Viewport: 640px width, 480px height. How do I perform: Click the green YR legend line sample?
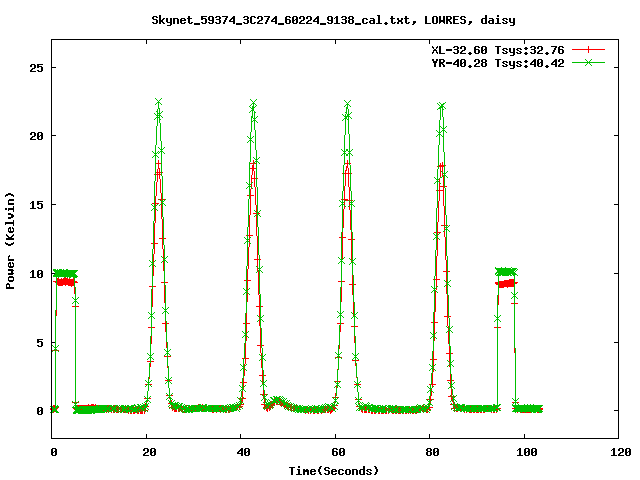588,62
